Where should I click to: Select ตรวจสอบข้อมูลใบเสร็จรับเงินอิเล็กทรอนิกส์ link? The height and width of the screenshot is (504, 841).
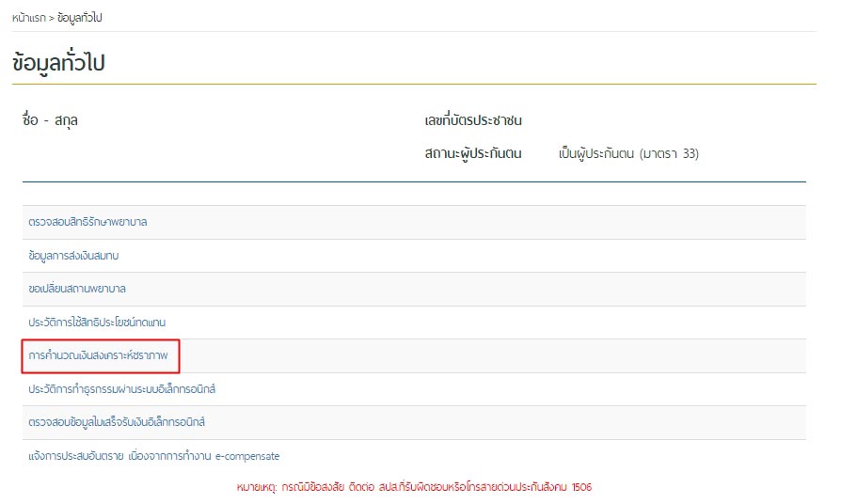(x=117, y=422)
